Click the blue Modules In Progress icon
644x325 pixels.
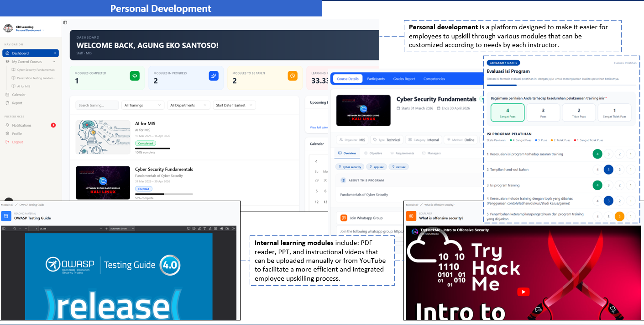214,76
